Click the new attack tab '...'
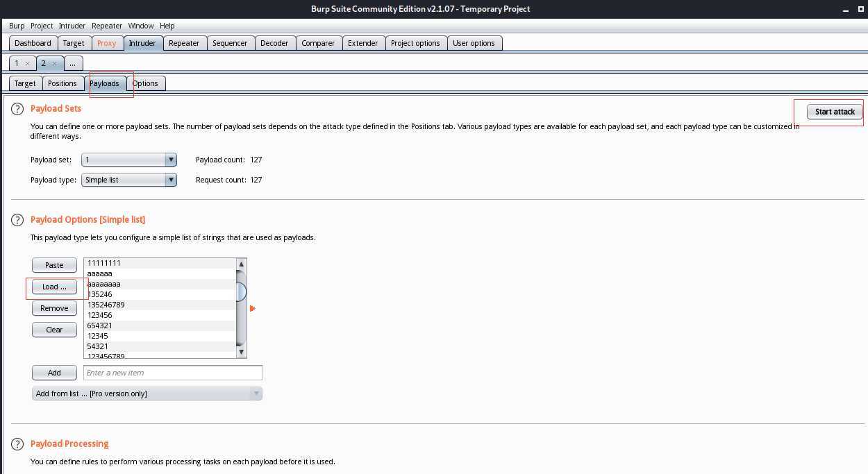868x474 pixels. pyautogui.click(x=72, y=63)
